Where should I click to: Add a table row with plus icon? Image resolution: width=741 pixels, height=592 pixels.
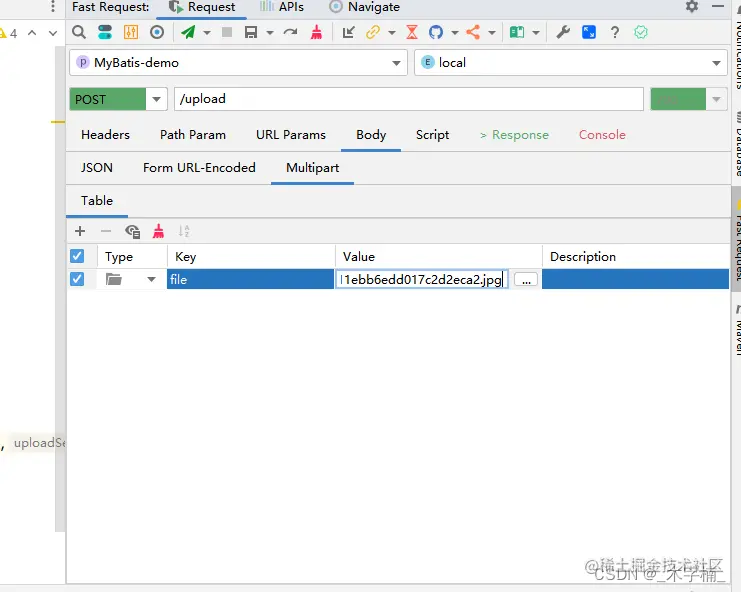click(80, 231)
